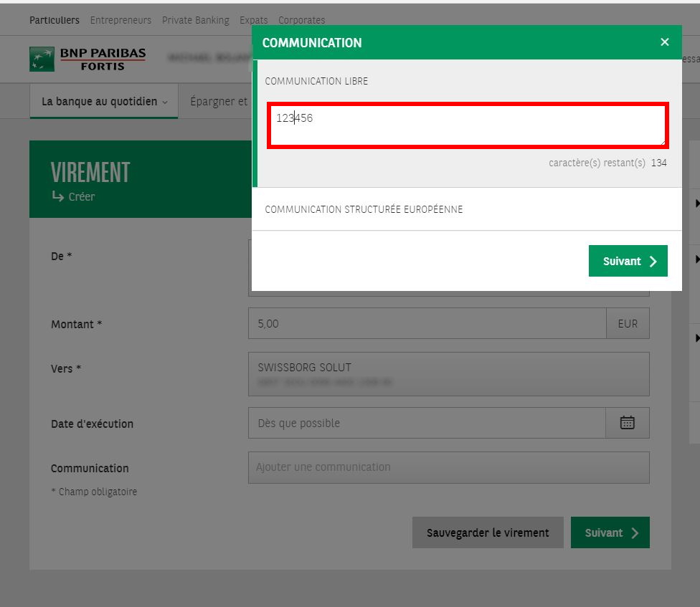Open the Private Banking navigation item
The image size is (700, 607).
195,20
